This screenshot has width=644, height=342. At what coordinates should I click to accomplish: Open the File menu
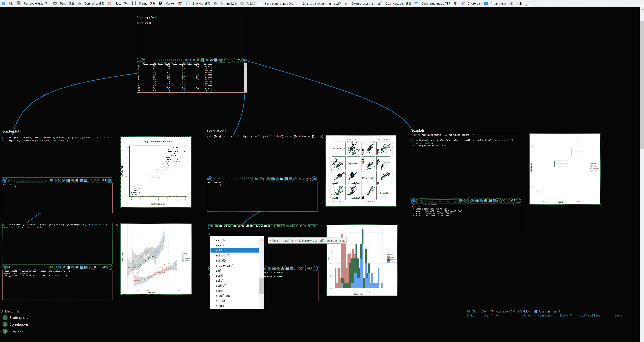(x=11, y=4)
